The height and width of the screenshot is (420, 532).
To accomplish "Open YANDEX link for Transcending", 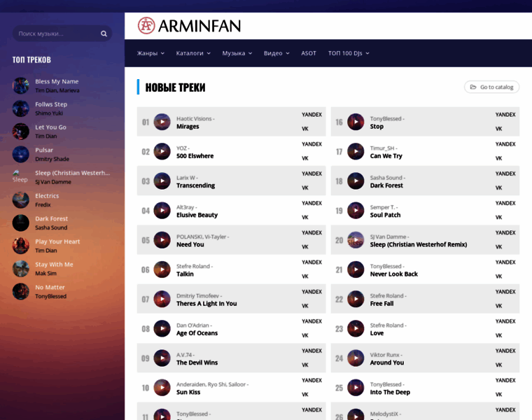I will pos(311,174).
